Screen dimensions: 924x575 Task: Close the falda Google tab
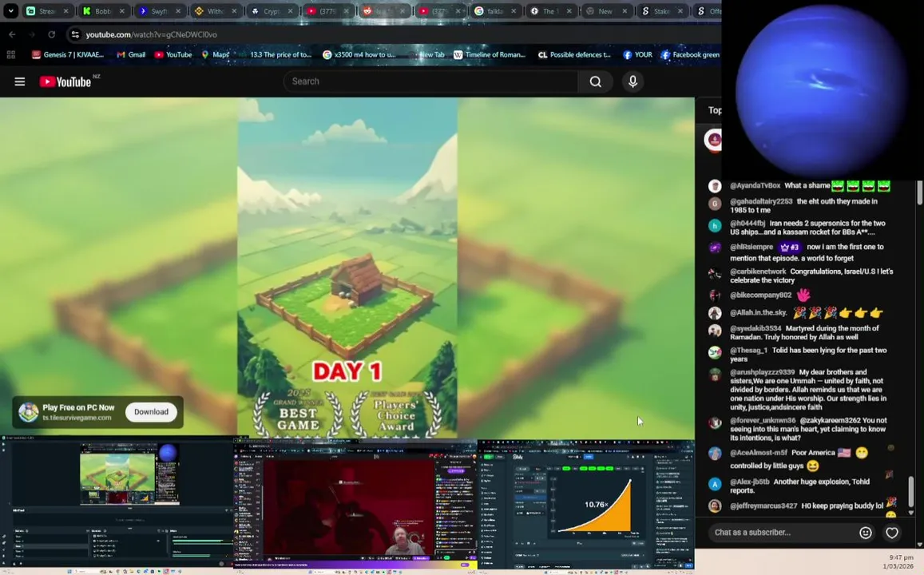[514, 10]
